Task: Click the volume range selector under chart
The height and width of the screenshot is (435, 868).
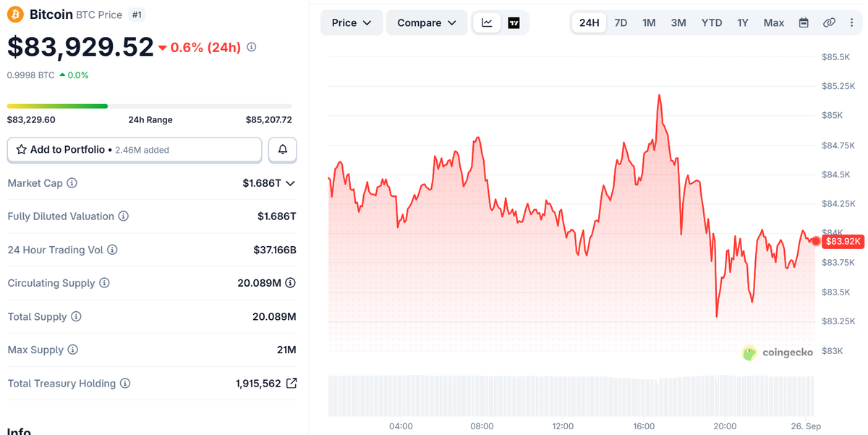Action: [x=571, y=396]
